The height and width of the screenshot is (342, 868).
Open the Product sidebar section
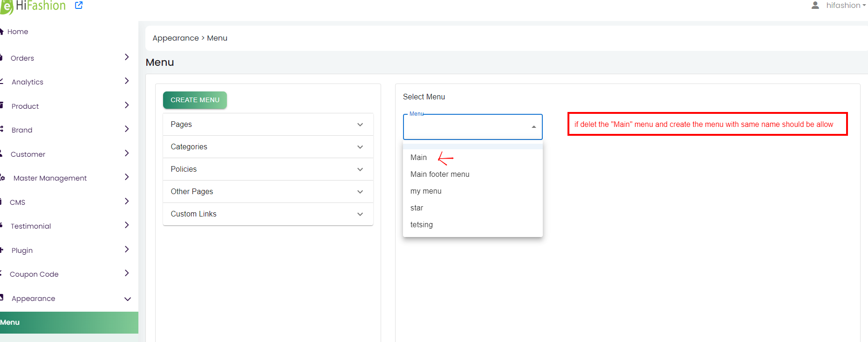25,106
